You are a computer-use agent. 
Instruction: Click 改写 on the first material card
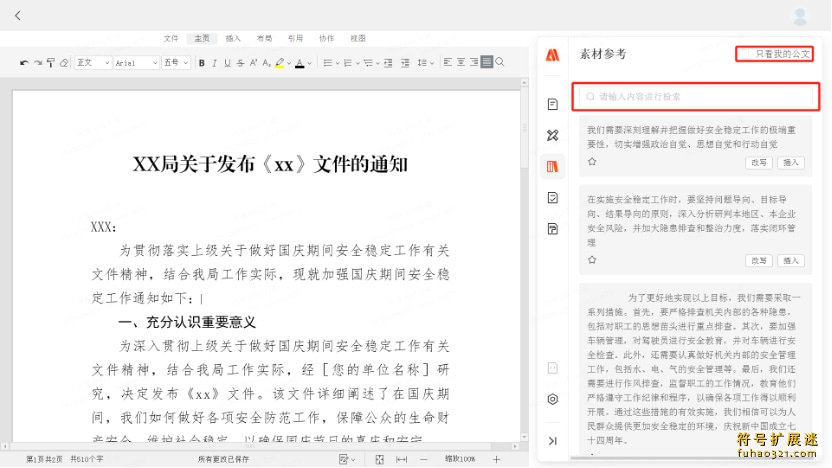759,162
